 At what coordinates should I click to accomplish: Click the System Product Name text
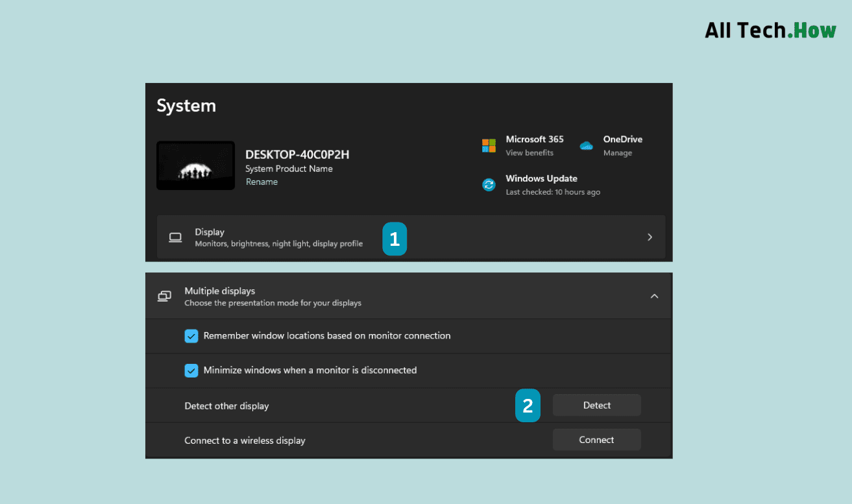(x=289, y=169)
